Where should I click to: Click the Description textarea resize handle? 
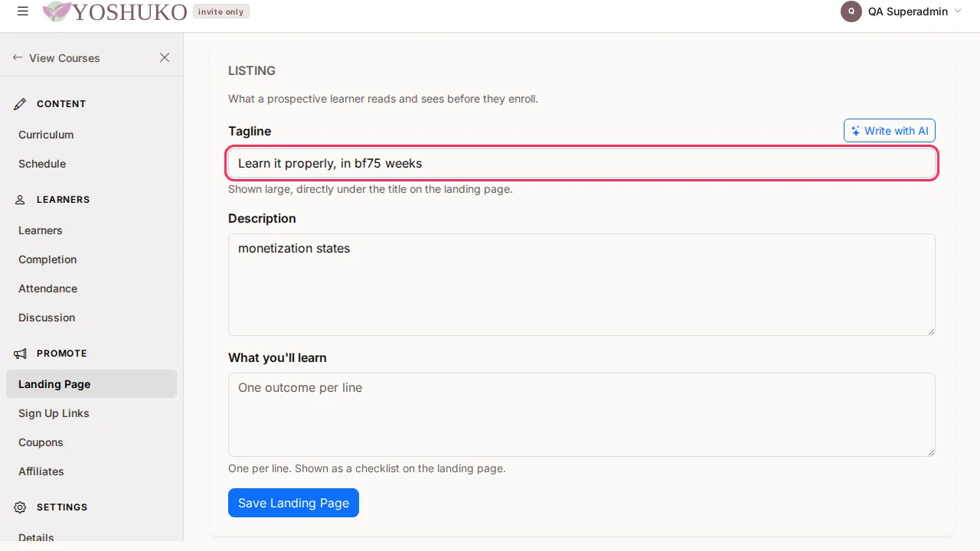click(x=931, y=331)
